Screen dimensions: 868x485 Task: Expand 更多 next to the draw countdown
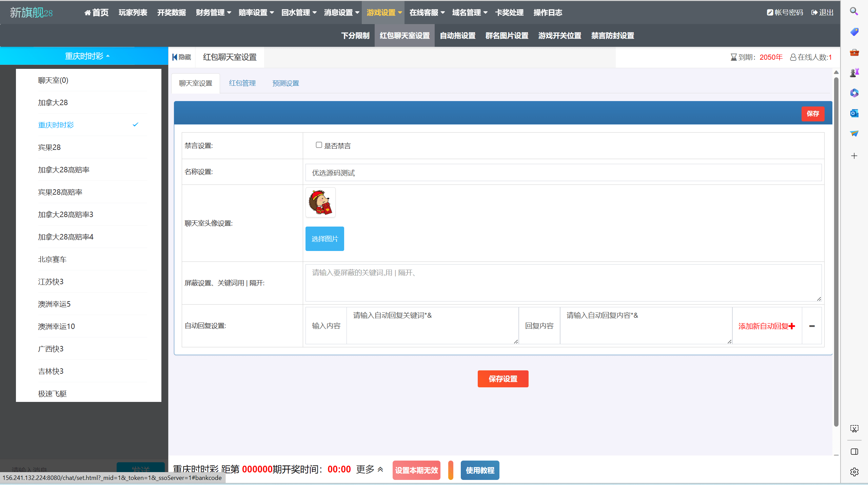point(370,469)
